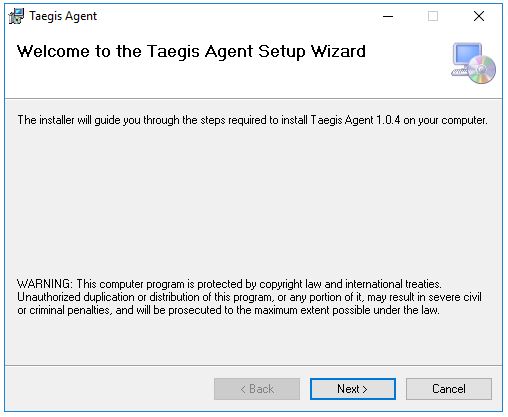Proceed by clicking the Next button
The height and width of the screenshot is (417, 508).
353,389
